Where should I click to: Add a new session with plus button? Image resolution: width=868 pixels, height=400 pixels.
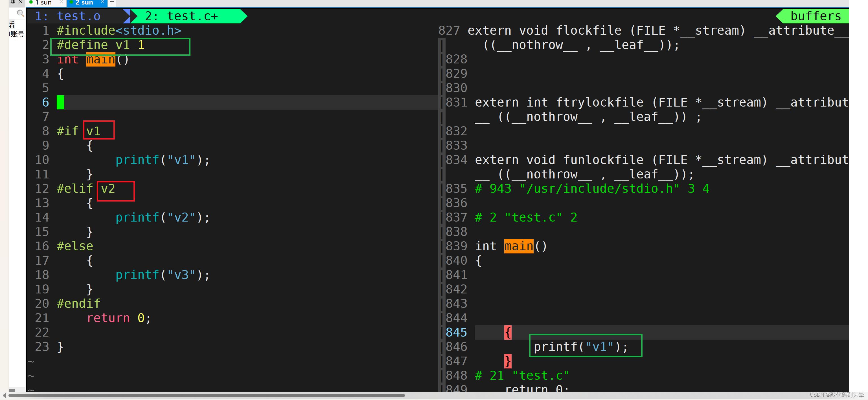112,2
